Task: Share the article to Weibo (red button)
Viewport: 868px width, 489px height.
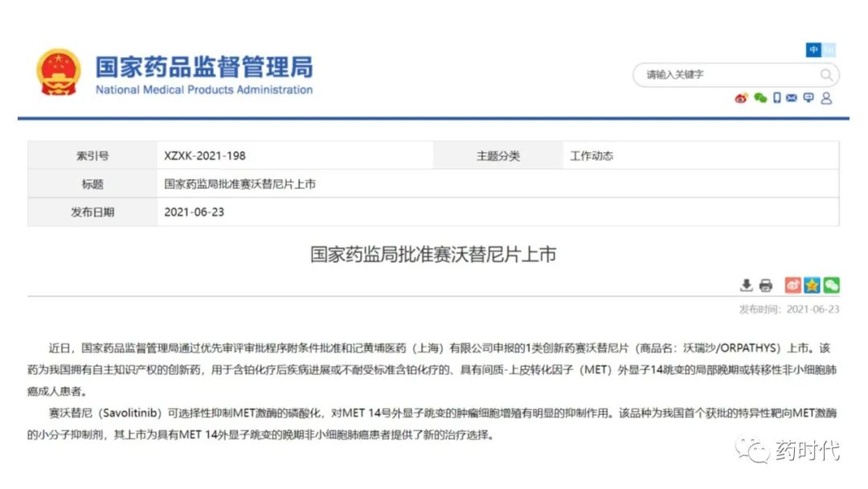Action: coord(792,286)
